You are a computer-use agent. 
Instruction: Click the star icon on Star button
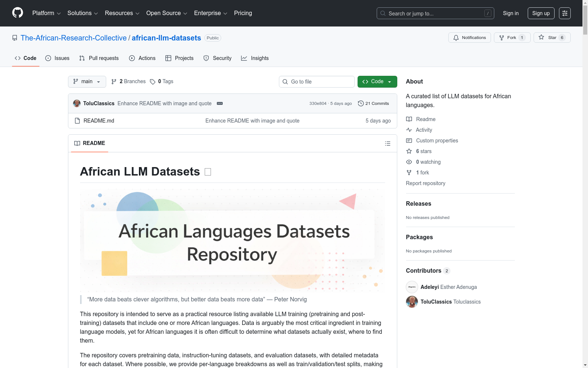pos(541,37)
